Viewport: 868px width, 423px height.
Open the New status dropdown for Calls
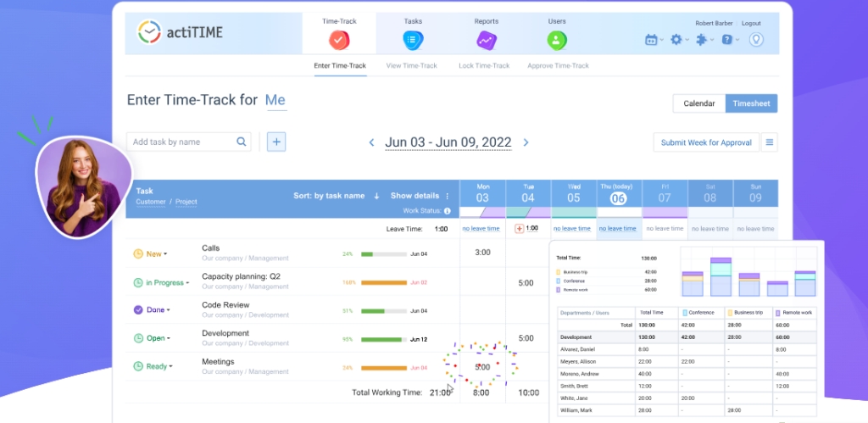tap(157, 254)
